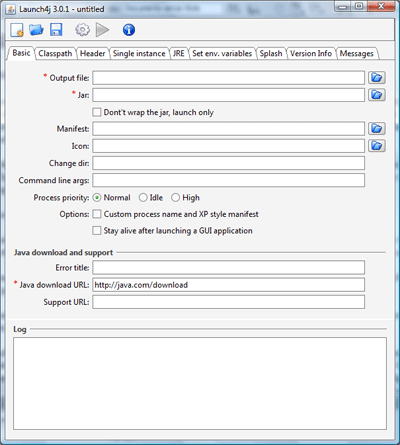Open the About info icon
This screenshot has height=445, width=400.
(x=129, y=30)
